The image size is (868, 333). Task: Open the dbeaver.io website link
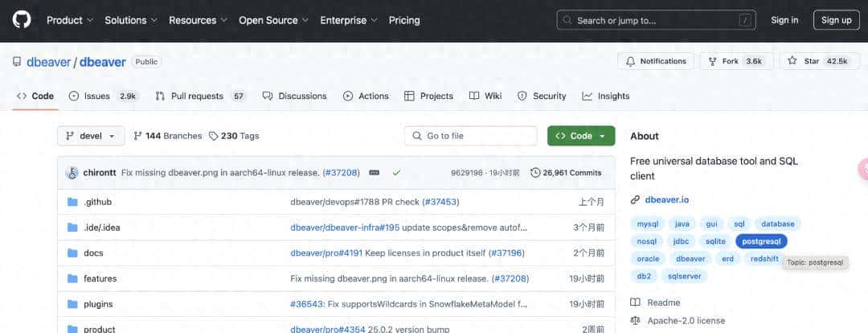point(666,199)
